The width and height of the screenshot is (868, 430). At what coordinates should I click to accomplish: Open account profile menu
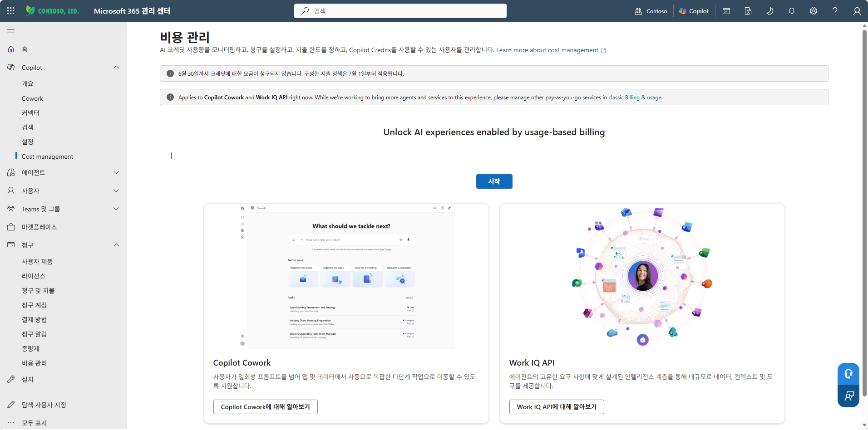857,11
